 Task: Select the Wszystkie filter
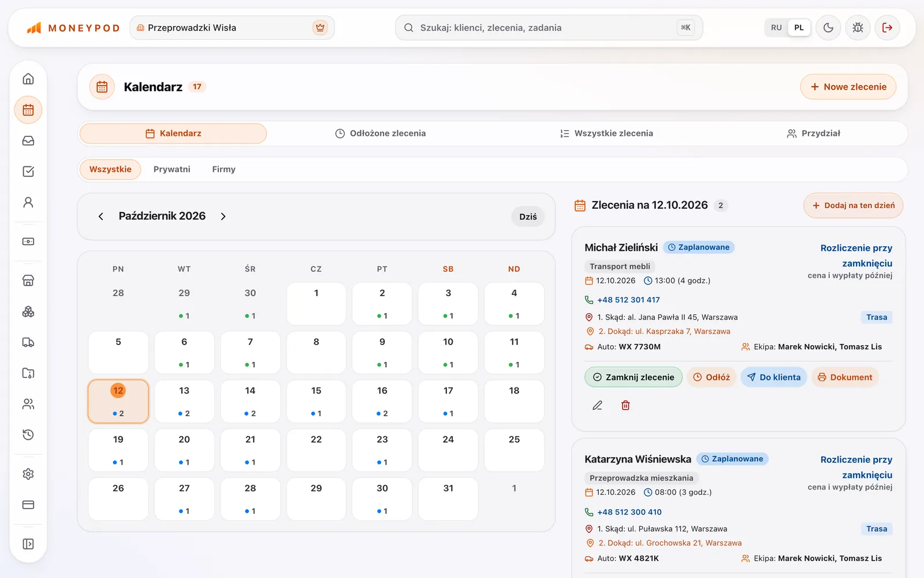click(x=110, y=169)
